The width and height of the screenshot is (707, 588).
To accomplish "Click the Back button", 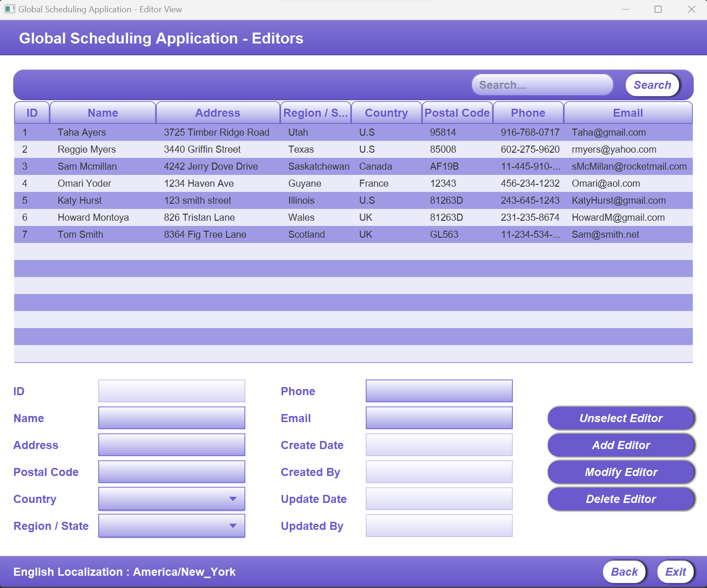I will (x=624, y=571).
